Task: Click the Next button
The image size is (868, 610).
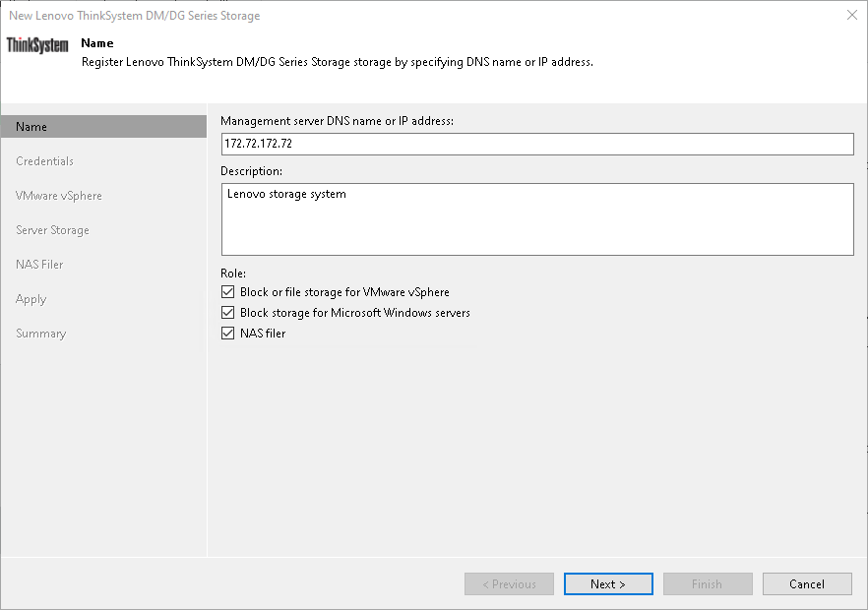Action: 608,584
